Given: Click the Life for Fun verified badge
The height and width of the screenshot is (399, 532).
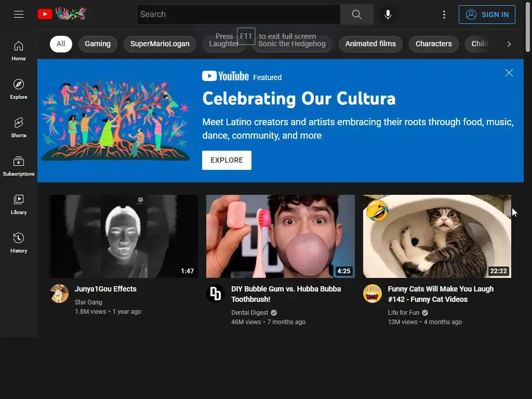Looking at the screenshot, I should click(425, 313).
